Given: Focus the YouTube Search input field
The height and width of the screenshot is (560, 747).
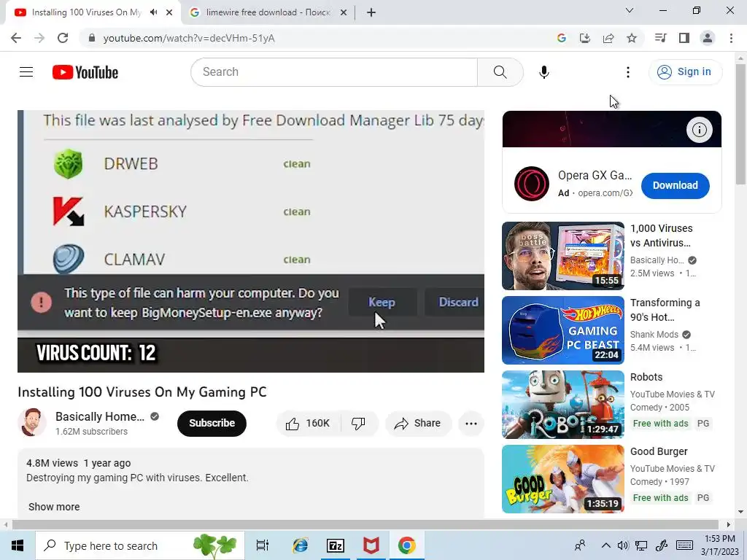Looking at the screenshot, I should 334,72.
